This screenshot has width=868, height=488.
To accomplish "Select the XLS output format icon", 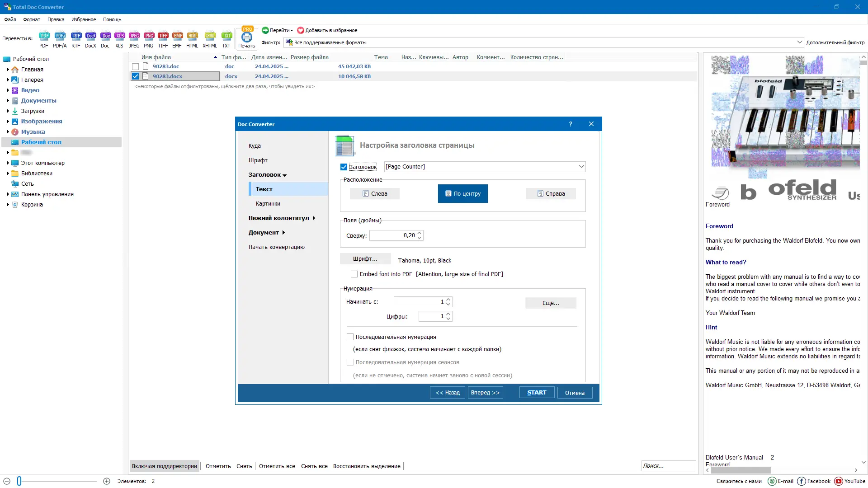I will click(x=119, y=36).
